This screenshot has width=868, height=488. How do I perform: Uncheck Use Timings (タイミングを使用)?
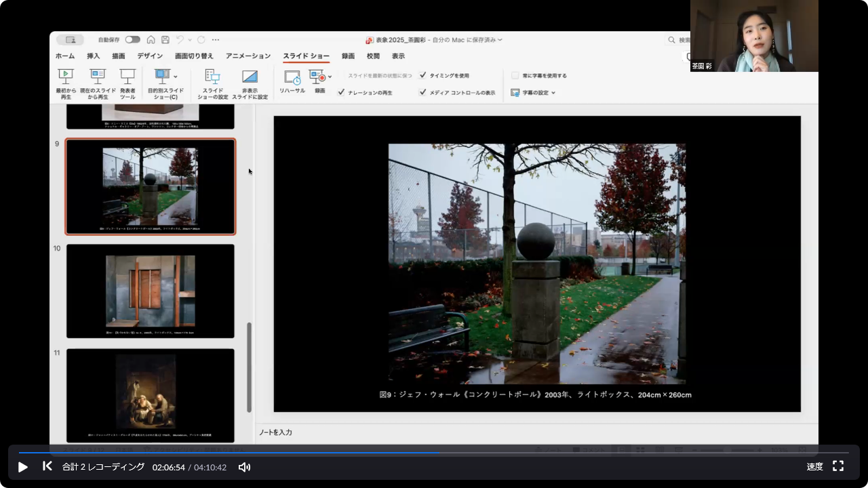[423, 75]
